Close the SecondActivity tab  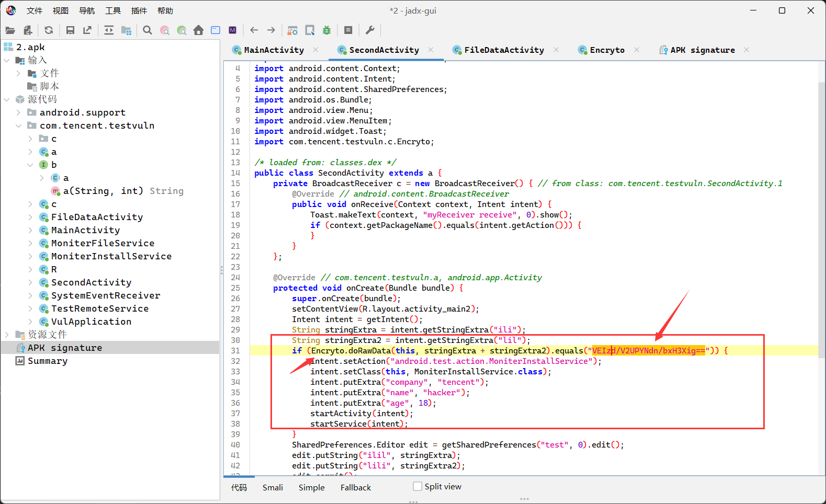tap(431, 50)
